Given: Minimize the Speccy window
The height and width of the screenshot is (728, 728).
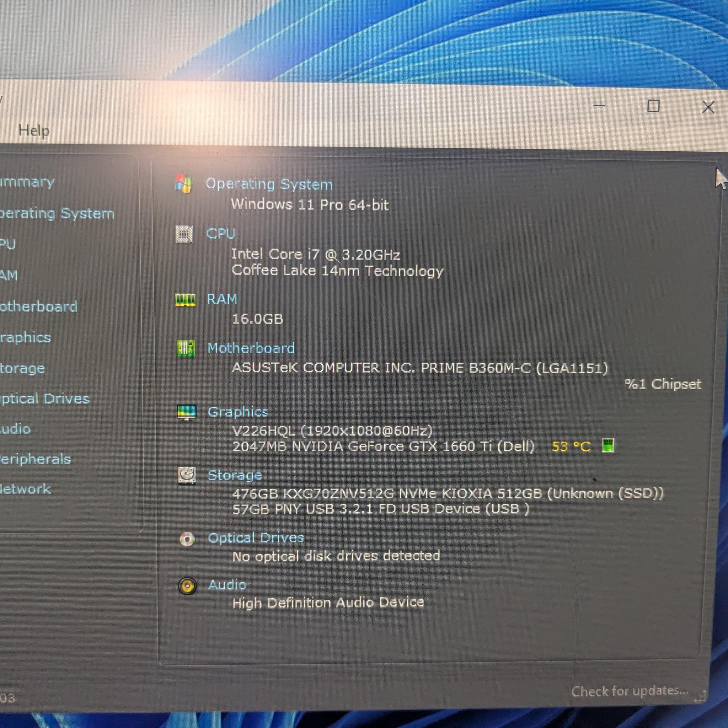Looking at the screenshot, I should (x=599, y=106).
